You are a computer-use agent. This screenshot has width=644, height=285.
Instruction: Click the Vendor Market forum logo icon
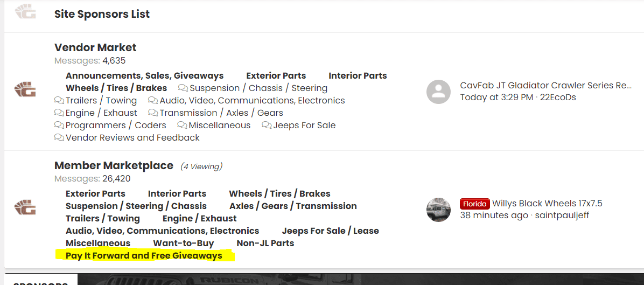coord(25,89)
